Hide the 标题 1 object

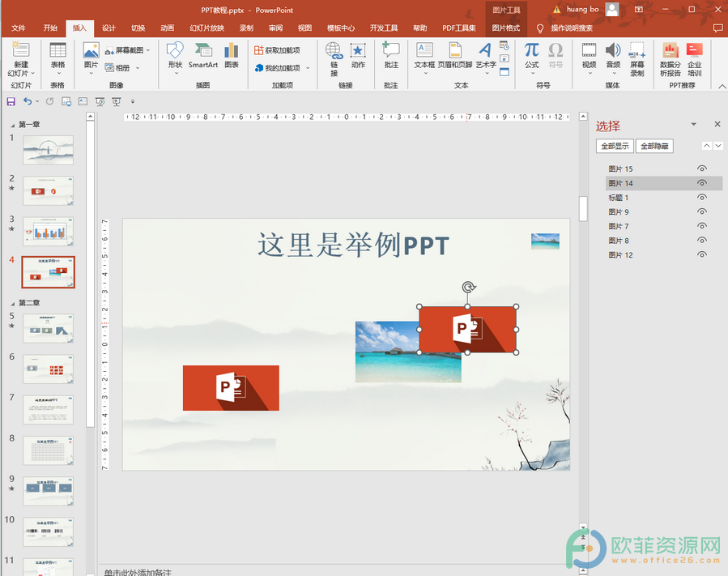coord(702,198)
